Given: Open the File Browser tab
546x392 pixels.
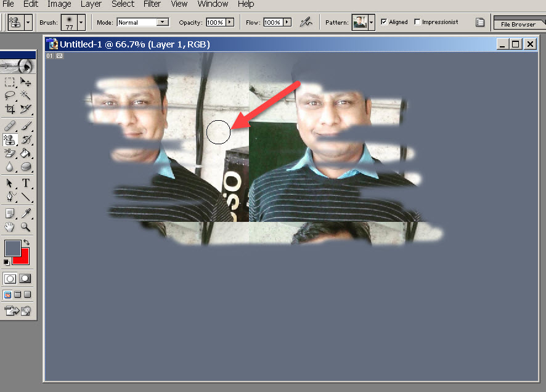Looking at the screenshot, I should coord(518,24).
